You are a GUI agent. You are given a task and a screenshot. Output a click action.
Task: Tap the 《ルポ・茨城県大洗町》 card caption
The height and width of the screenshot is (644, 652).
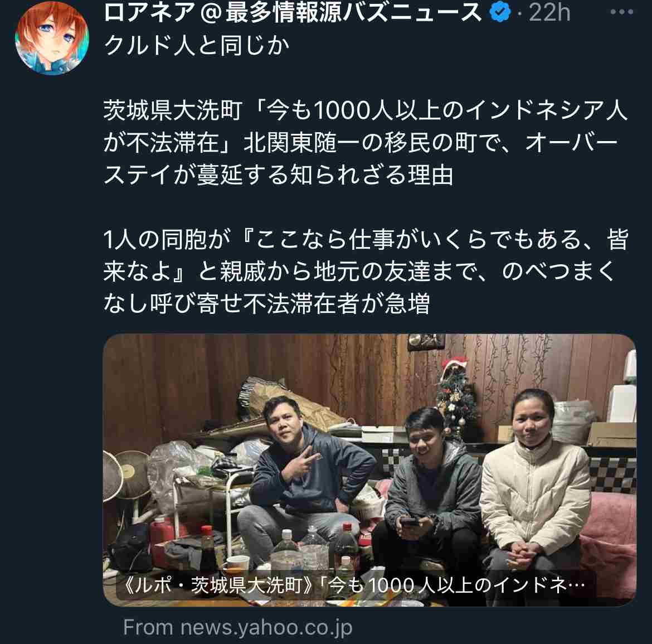pyautogui.click(x=354, y=585)
